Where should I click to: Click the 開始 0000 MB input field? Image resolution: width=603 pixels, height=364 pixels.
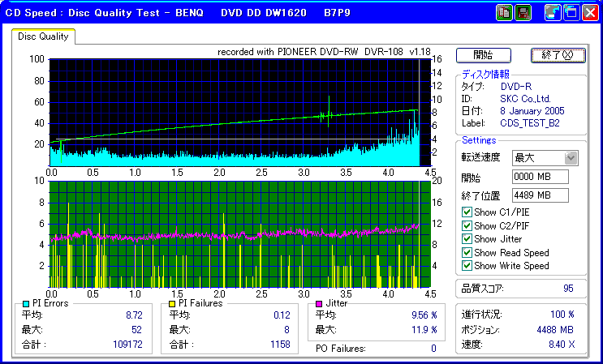click(541, 177)
